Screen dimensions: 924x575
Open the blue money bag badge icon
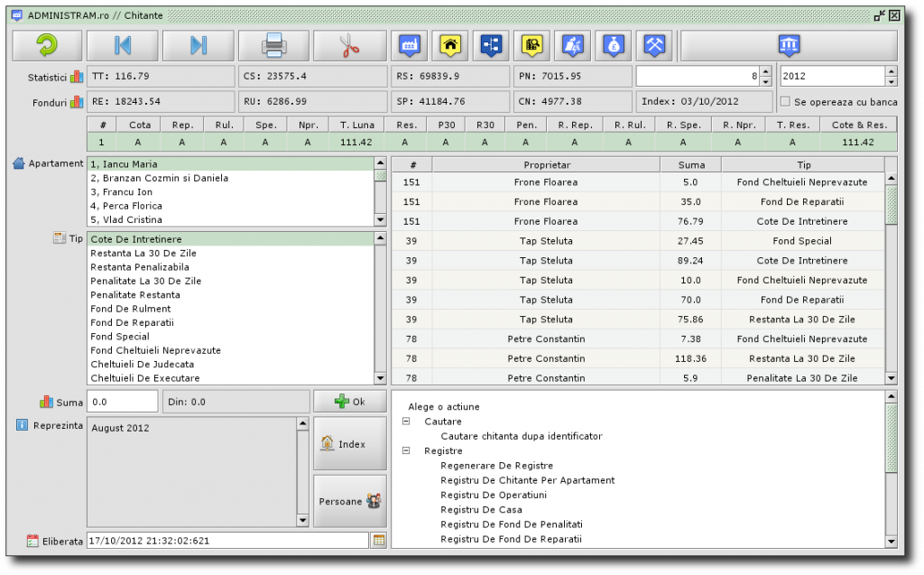pos(614,45)
